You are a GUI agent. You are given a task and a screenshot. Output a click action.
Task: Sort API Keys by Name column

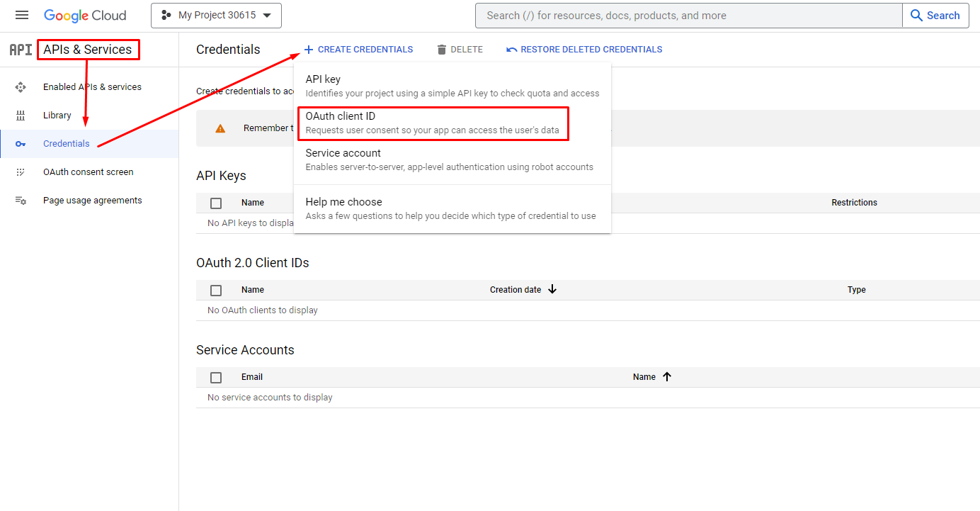click(x=253, y=203)
